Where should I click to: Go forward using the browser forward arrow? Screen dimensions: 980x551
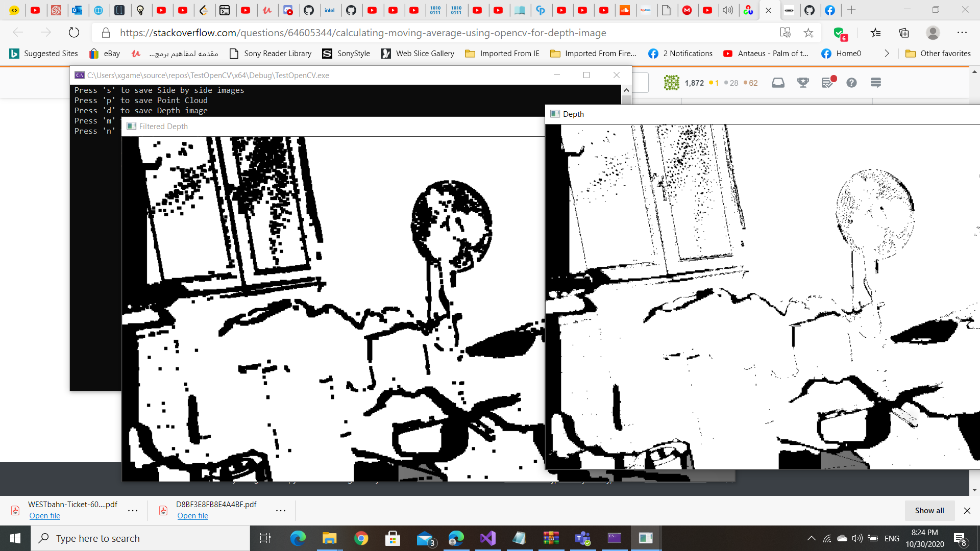pyautogui.click(x=46, y=33)
